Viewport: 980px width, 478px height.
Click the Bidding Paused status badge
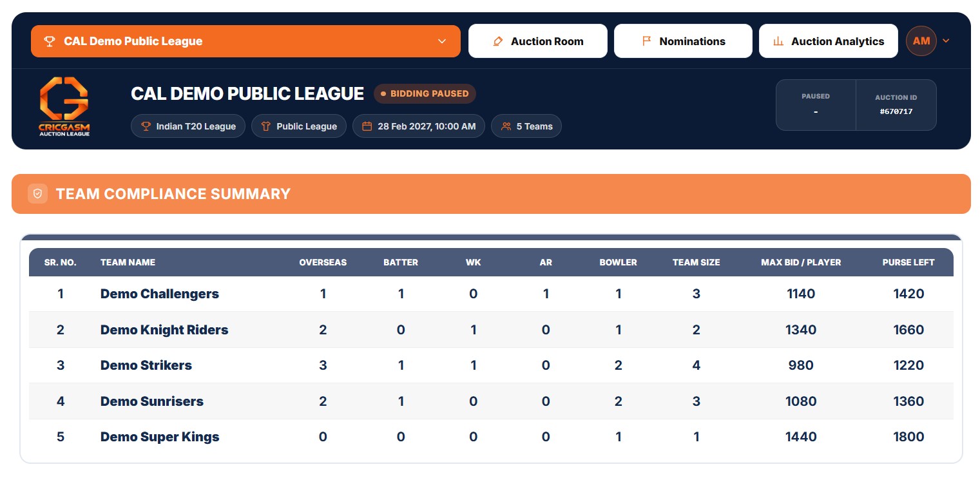click(425, 93)
